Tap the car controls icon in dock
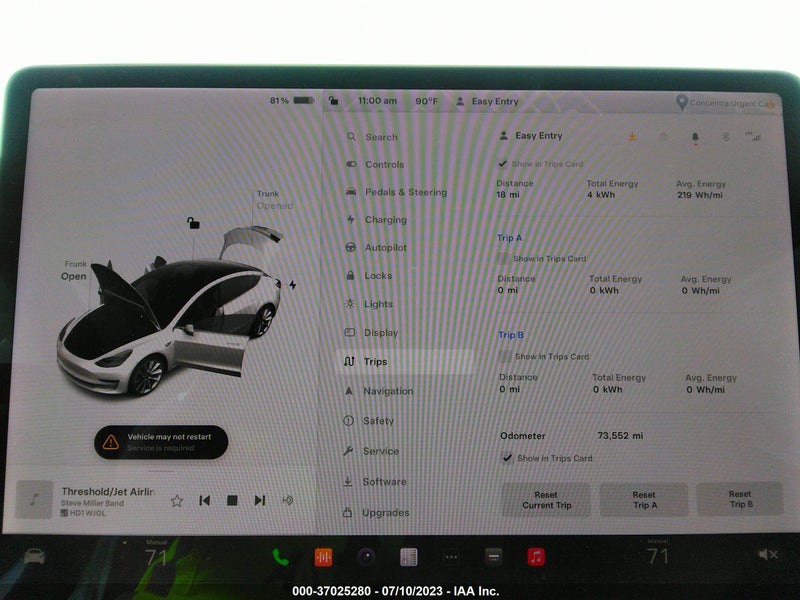The image size is (800, 600). click(x=34, y=556)
